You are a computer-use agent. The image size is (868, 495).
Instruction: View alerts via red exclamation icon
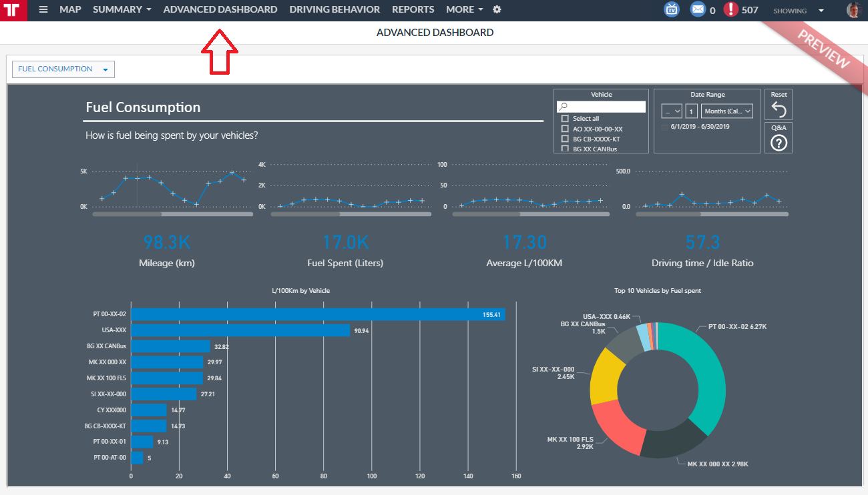click(x=732, y=10)
